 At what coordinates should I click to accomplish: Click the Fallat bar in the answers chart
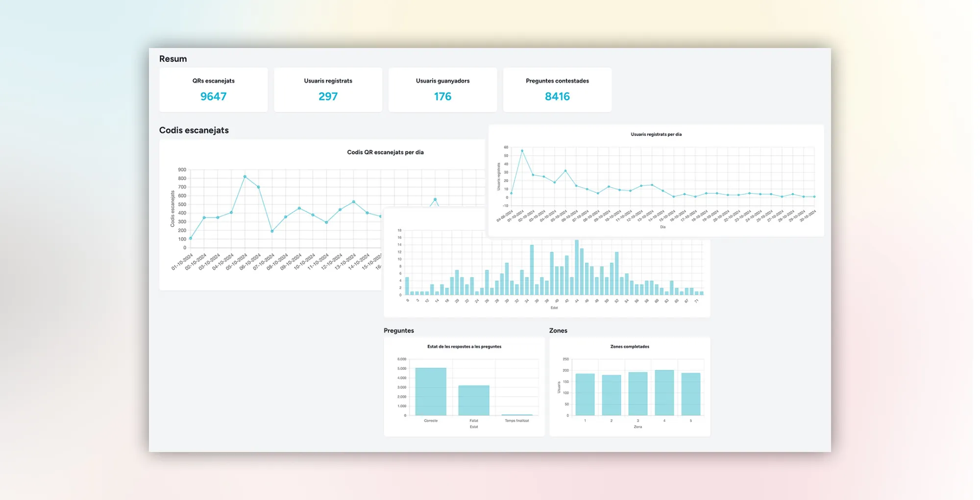tap(474, 401)
